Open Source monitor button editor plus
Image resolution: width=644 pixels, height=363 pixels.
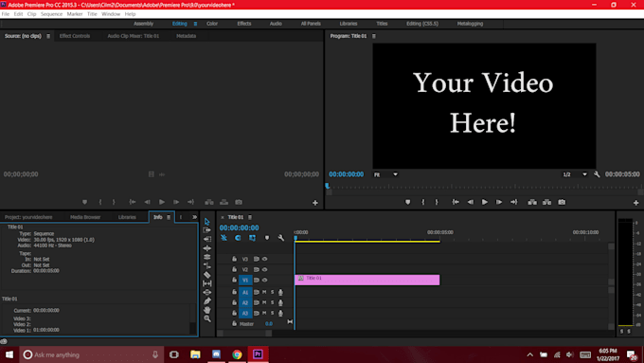click(315, 203)
